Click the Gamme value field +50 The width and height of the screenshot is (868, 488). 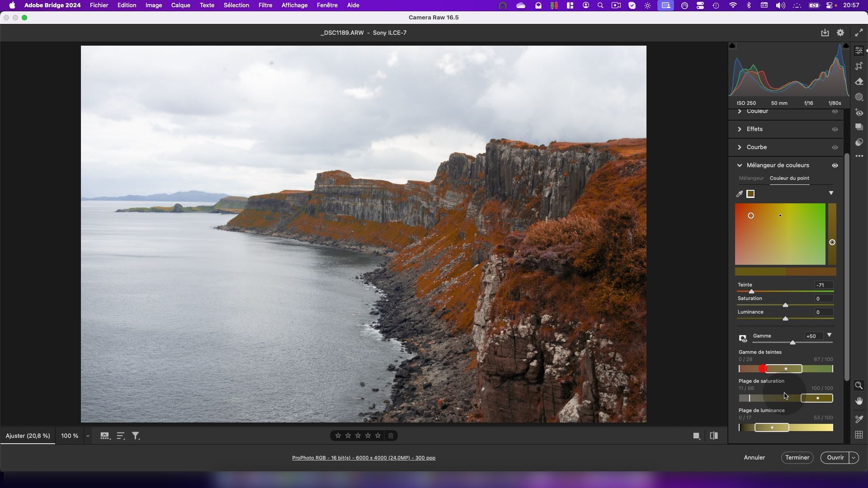(x=814, y=336)
